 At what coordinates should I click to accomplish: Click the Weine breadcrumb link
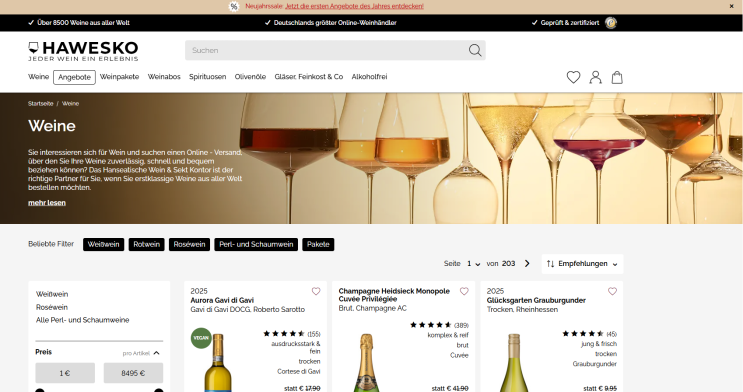click(71, 103)
